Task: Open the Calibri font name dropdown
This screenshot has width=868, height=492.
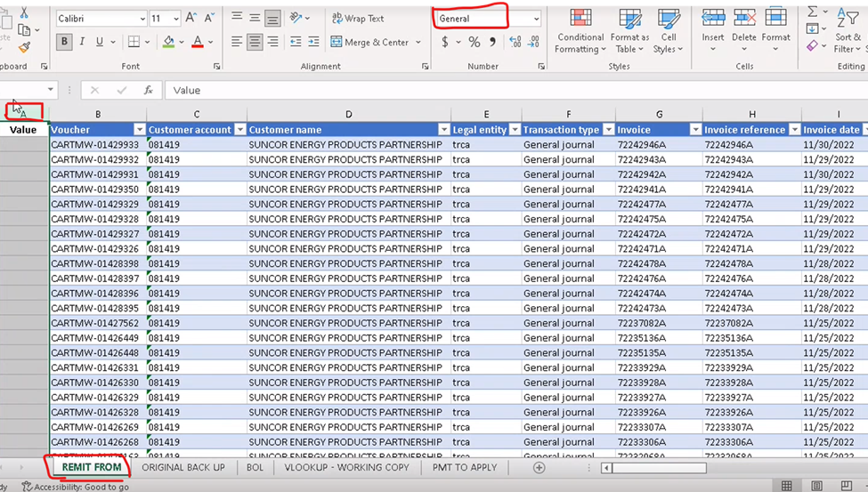Action: coord(142,19)
